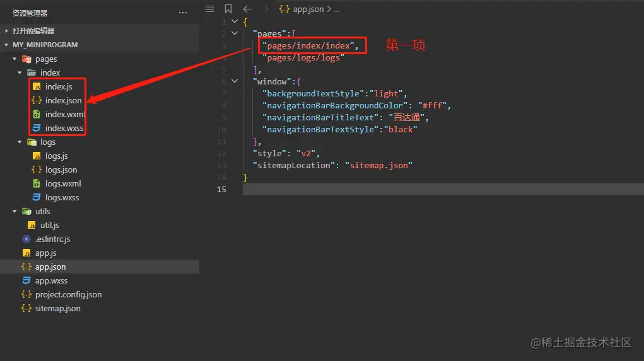The image size is (644, 361).
Task: Place cursor on empty line 15
Action: pos(443,189)
